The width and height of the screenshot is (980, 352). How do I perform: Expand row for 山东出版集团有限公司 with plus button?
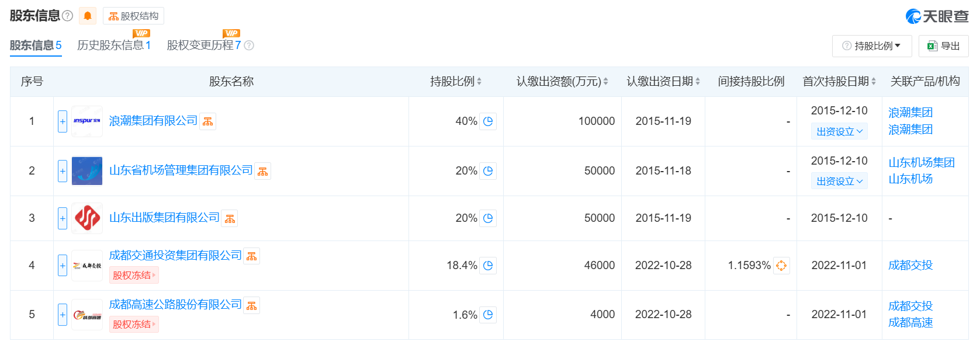pos(63,218)
